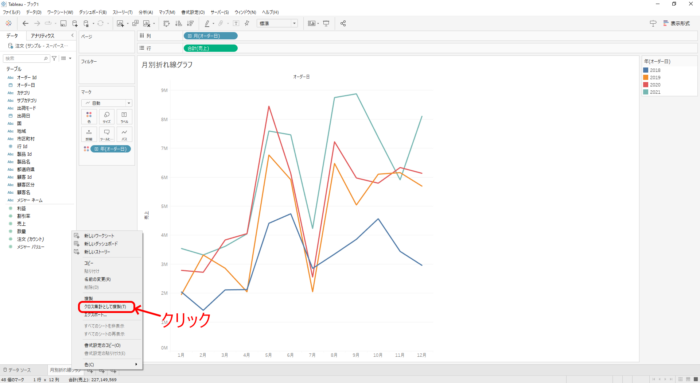This screenshot has width=700, height=383.
Task: Select クロス集計として複製 in context menu
Action: [x=106, y=307]
